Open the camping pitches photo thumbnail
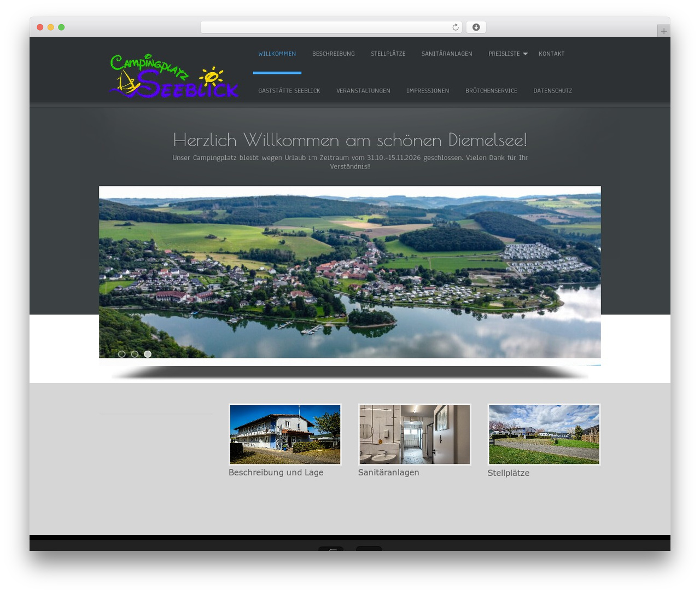The image size is (700, 593). tap(544, 434)
